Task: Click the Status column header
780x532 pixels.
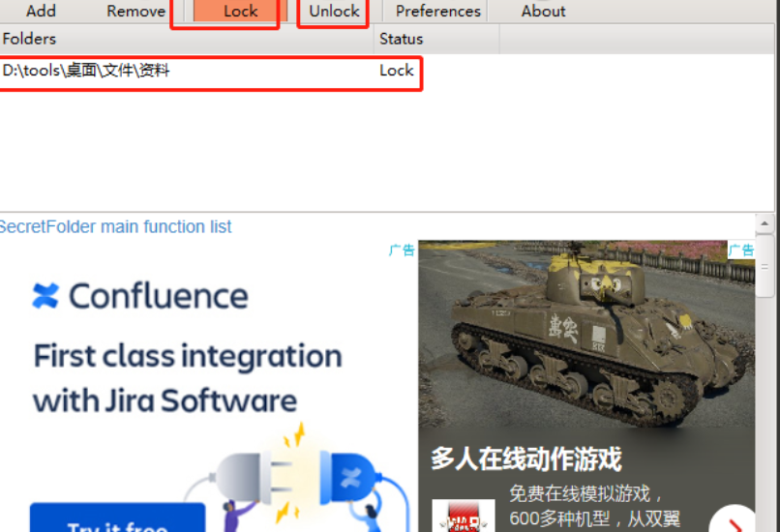Action: [x=436, y=39]
